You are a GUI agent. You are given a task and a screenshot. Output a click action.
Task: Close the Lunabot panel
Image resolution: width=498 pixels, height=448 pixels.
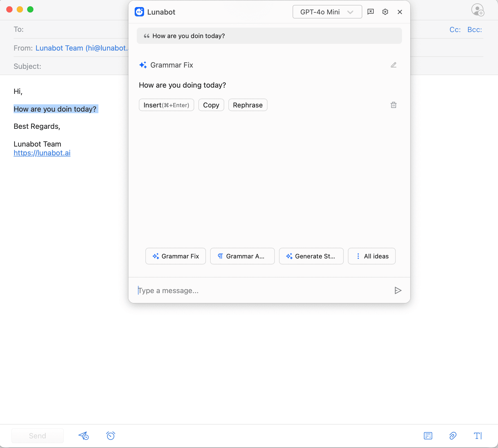tap(400, 12)
